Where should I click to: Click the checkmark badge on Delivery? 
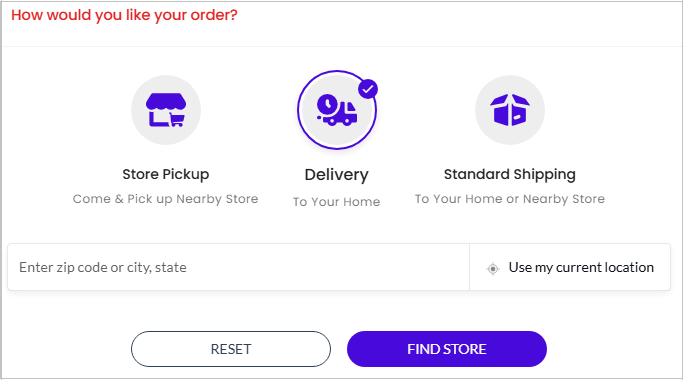(368, 89)
